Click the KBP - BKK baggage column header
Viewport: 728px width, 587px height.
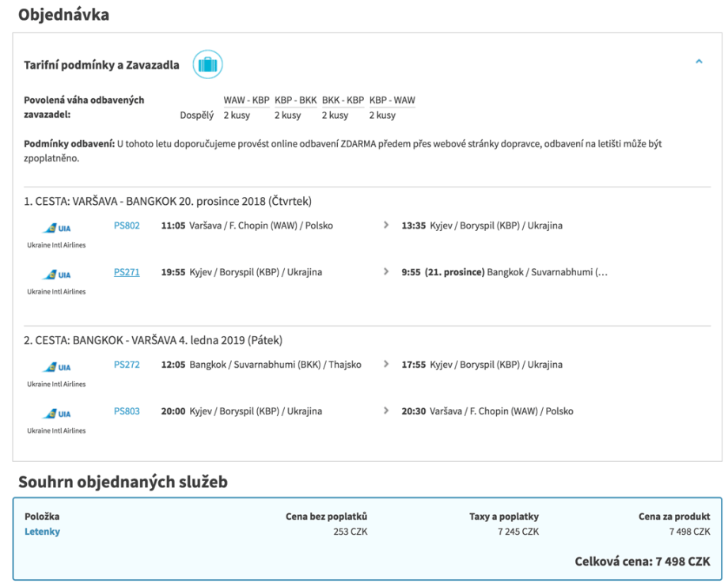(x=295, y=100)
